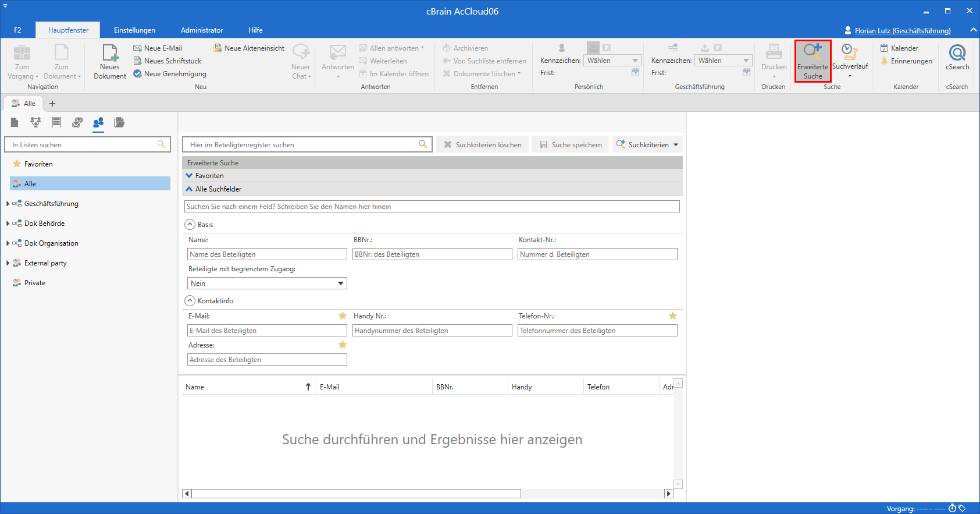
Task: Collapse the Alle Suchfelder section
Action: click(189, 189)
